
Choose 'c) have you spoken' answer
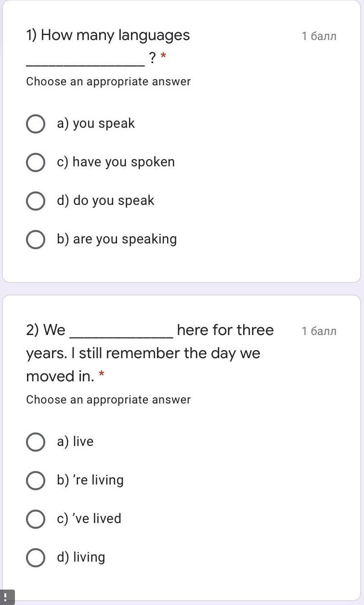(35, 162)
